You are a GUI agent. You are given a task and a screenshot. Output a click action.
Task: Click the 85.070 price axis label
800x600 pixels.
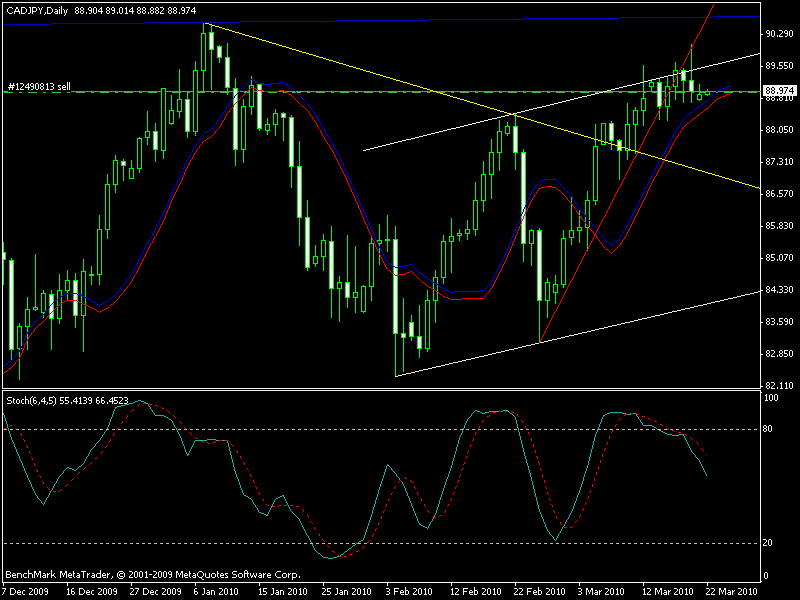[x=779, y=258]
